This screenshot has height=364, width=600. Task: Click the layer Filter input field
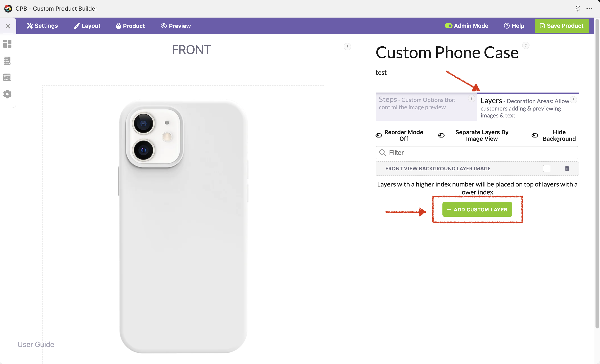point(477,153)
